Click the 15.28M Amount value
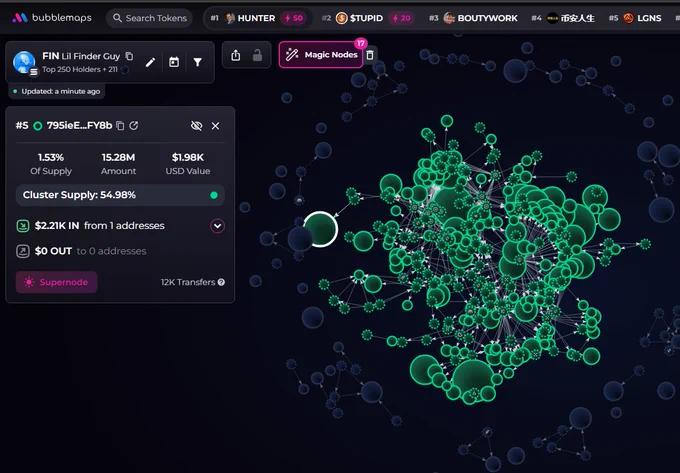This screenshot has width=680, height=473. click(x=118, y=157)
